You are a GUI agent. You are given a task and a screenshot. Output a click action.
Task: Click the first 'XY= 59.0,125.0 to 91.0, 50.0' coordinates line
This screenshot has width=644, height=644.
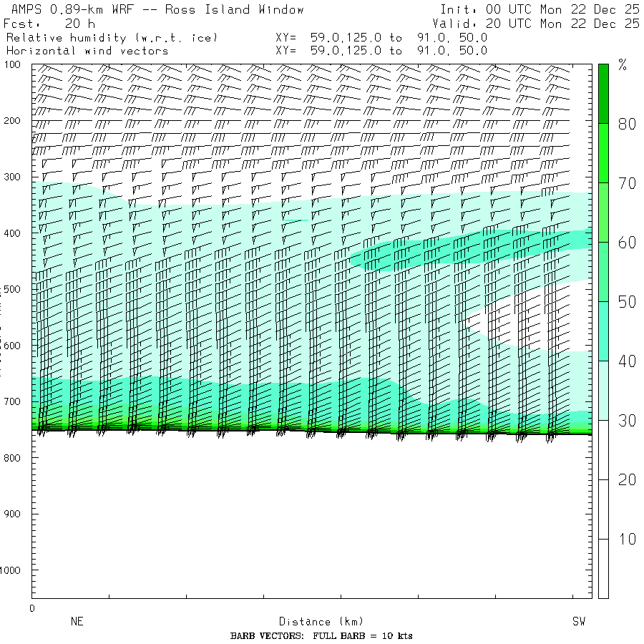pos(381,38)
